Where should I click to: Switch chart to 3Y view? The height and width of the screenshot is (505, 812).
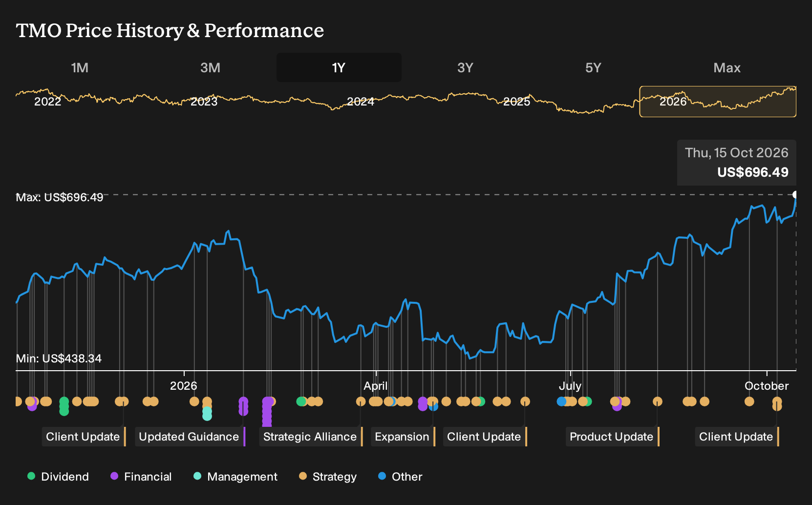click(465, 67)
